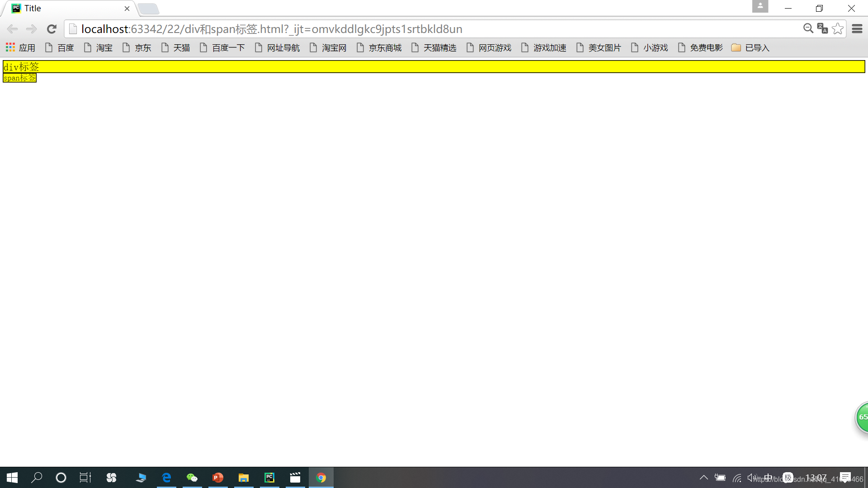Click the translate page icon
Viewport: 868px width, 488px height.
(822, 29)
